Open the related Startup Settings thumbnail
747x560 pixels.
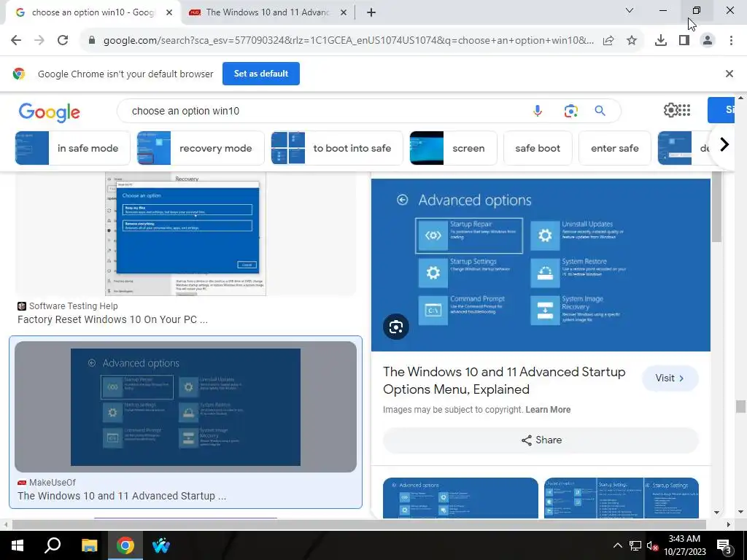(x=622, y=498)
